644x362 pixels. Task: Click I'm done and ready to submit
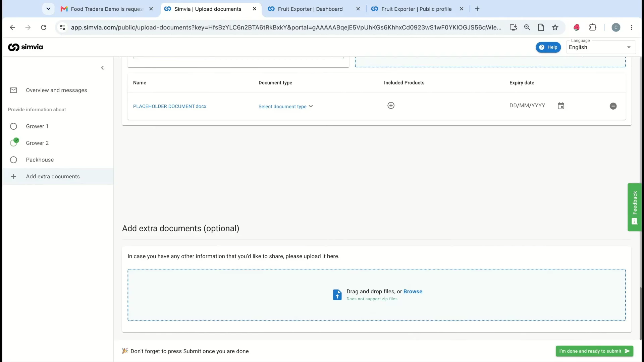tap(594, 351)
